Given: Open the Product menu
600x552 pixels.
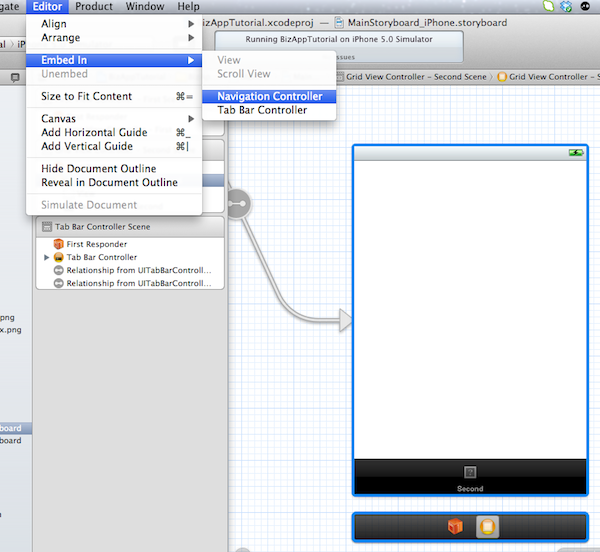Looking at the screenshot, I should [x=94, y=7].
